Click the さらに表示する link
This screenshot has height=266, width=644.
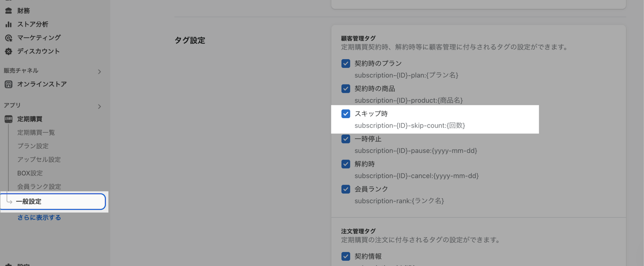click(39, 218)
